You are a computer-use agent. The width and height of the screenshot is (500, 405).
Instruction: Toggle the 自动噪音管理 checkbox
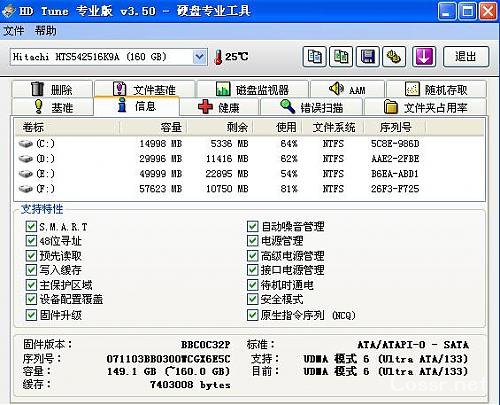coord(252,227)
